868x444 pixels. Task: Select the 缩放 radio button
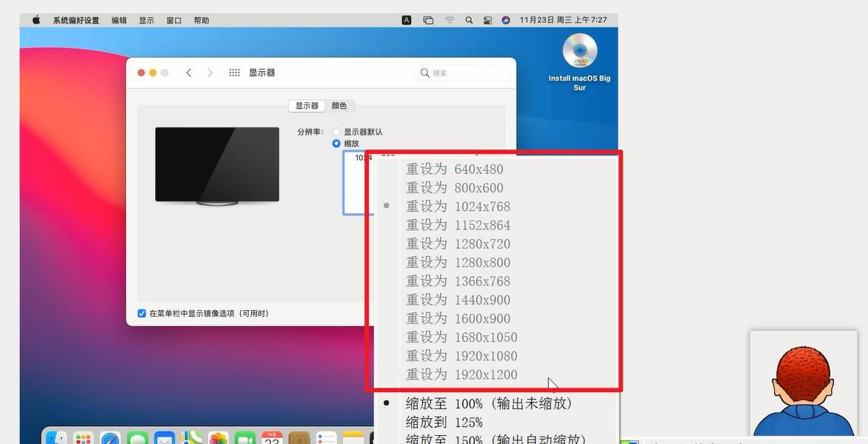336,144
